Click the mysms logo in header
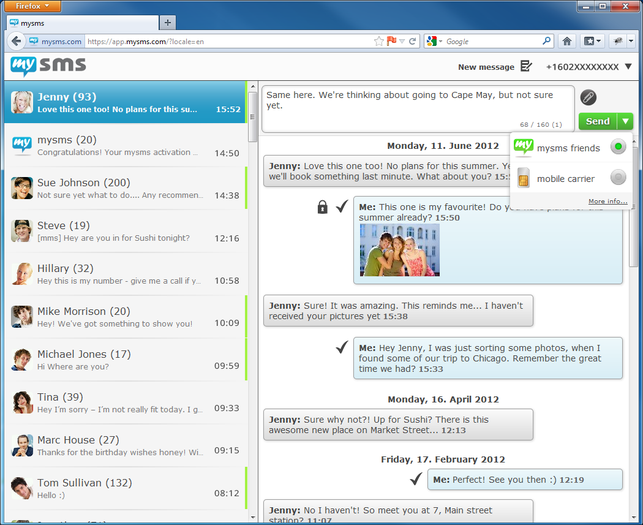 point(48,66)
